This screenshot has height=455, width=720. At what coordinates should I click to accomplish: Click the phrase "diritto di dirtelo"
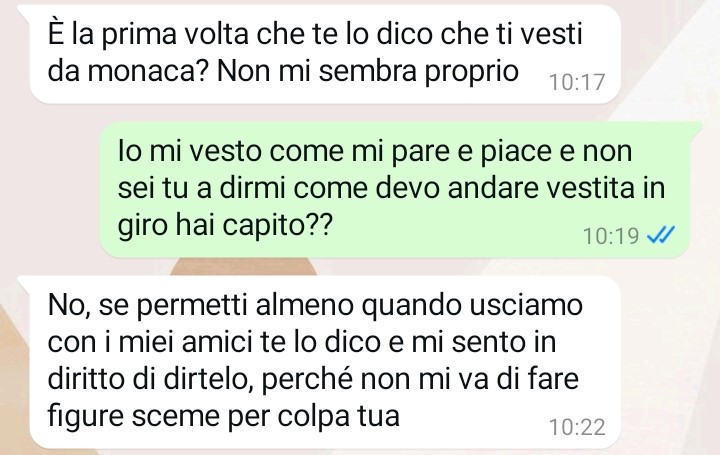[x=151, y=380]
